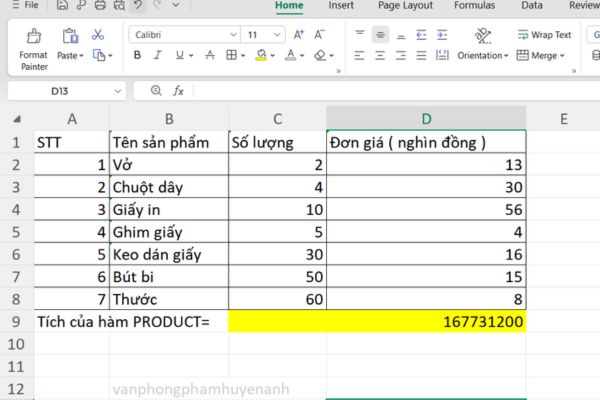Click the Save icon in quick access

pyautogui.click(x=62, y=5)
